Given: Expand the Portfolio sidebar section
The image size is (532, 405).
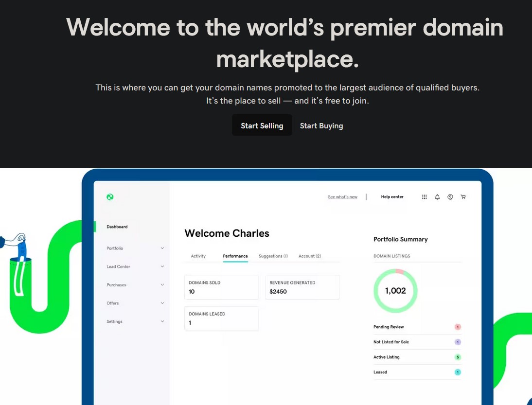Looking at the screenshot, I should 162,248.
